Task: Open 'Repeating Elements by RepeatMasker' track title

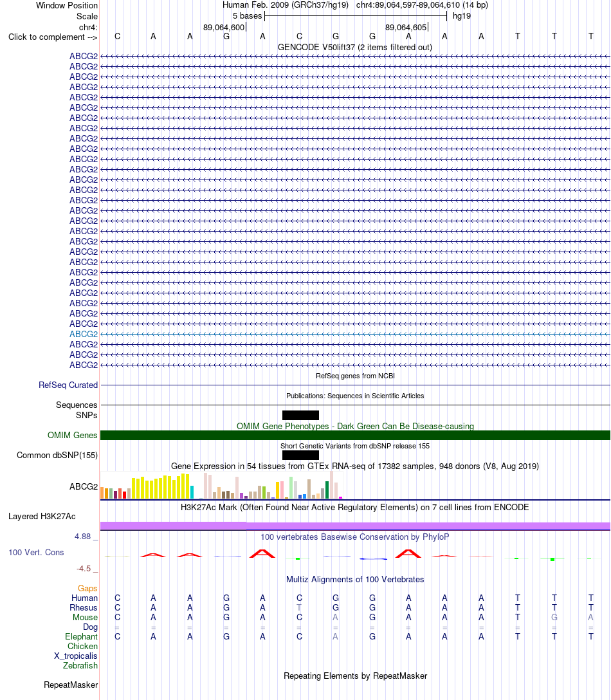Action: [x=355, y=676]
